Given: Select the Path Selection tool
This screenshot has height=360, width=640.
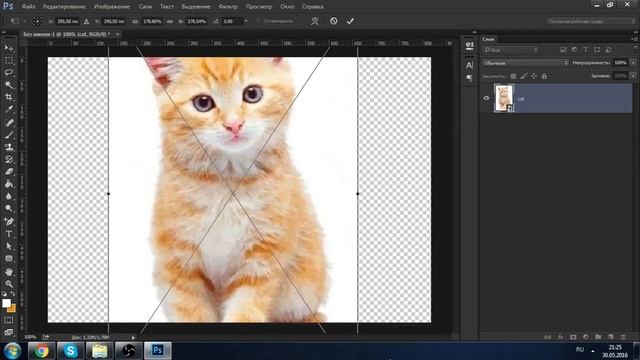Looking at the screenshot, I should (x=9, y=246).
